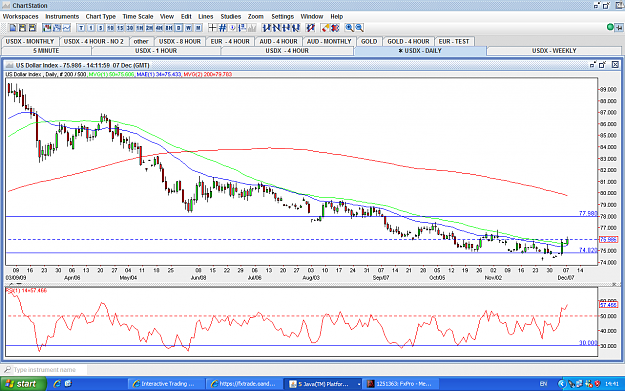This screenshot has width=625, height=391.
Task: Select the 30 minute time scale button
Action: [x=130, y=28]
